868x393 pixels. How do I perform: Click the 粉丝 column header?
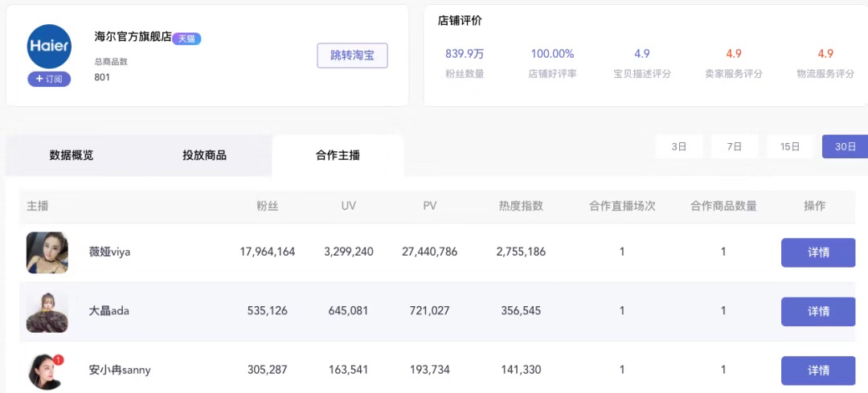pyautogui.click(x=268, y=207)
